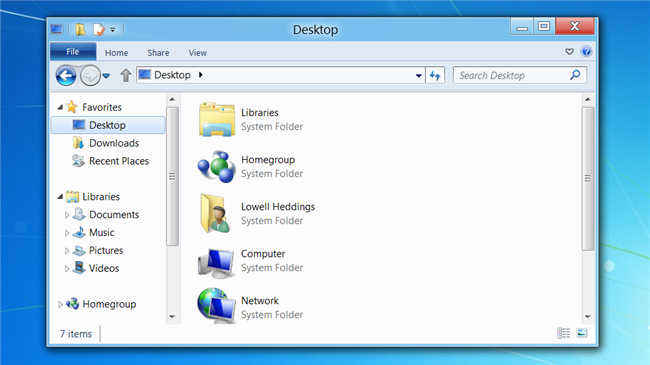This screenshot has height=365, width=650.
Task: Open Downloads in the navigation pane
Action: pos(114,143)
